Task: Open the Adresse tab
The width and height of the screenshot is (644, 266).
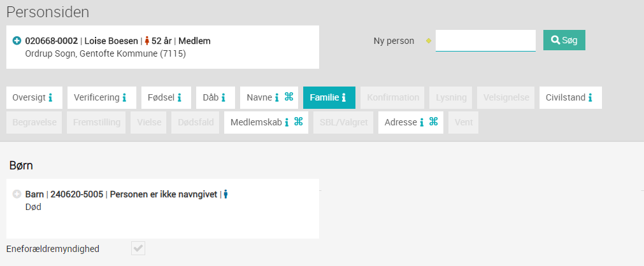Action: 411,122
